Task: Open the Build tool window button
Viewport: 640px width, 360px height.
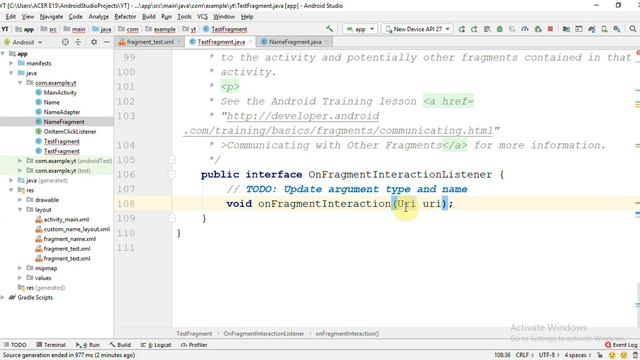Action: (x=120, y=345)
